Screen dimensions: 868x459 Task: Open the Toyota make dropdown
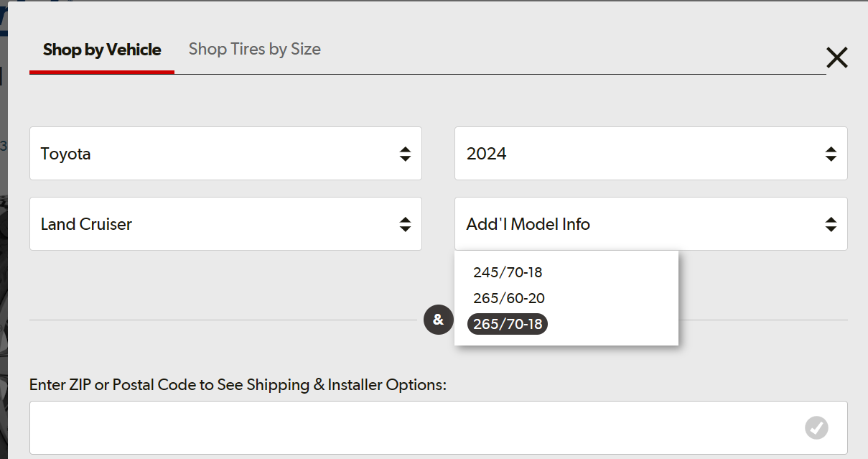(225, 154)
